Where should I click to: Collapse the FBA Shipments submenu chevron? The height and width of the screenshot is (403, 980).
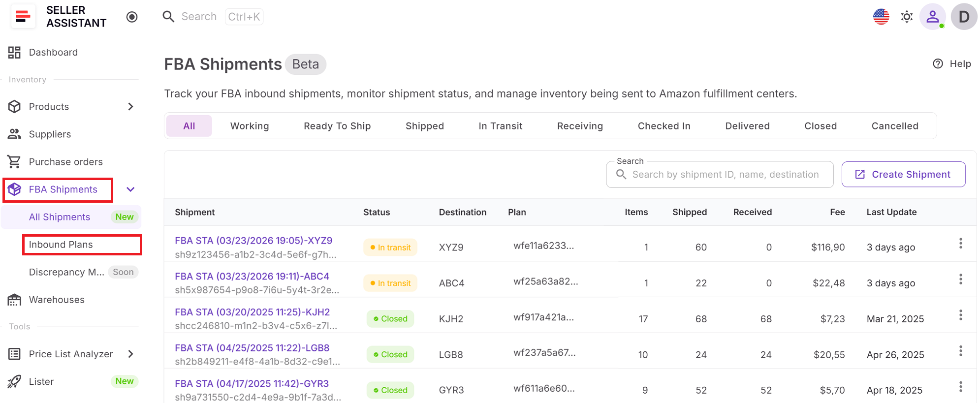[130, 189]
